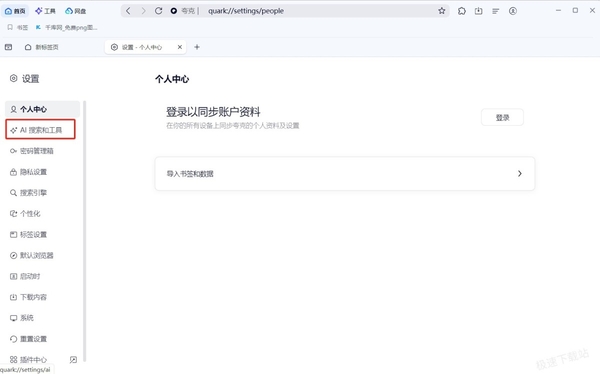Add a new tab with plus button
The width and height of the screenshot is (600, 374).
(197, 47)
